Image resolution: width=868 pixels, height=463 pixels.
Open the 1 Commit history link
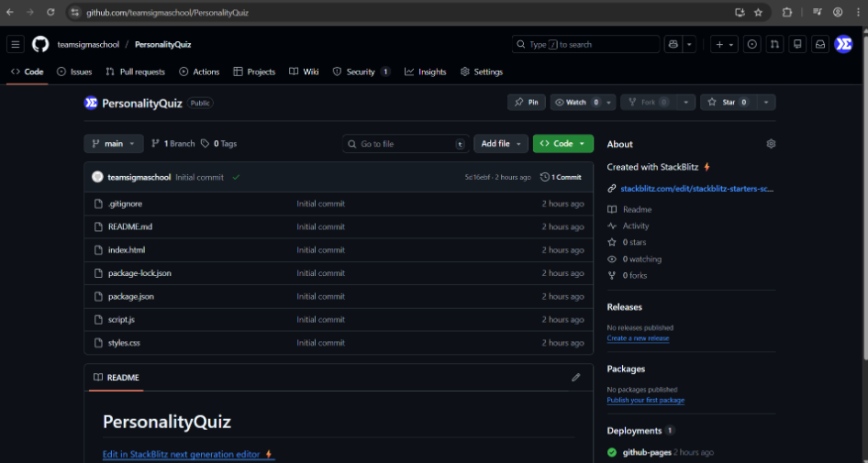tap(561, 177)
